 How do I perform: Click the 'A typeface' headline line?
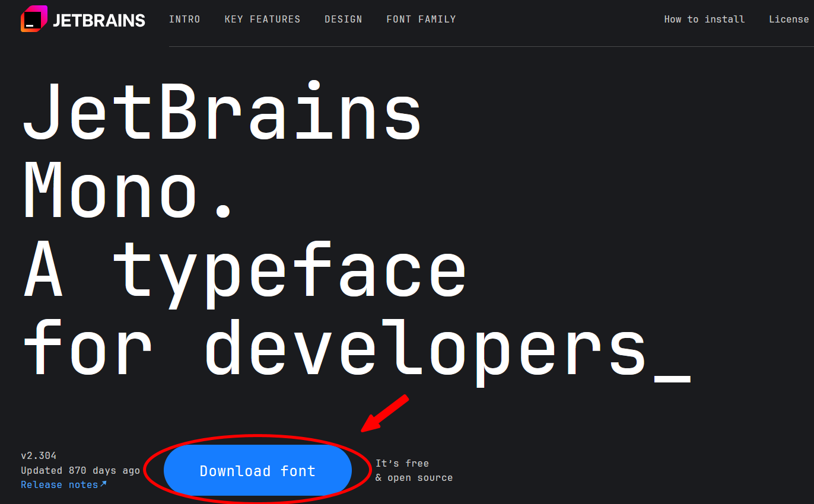click(x=244, y=276)
